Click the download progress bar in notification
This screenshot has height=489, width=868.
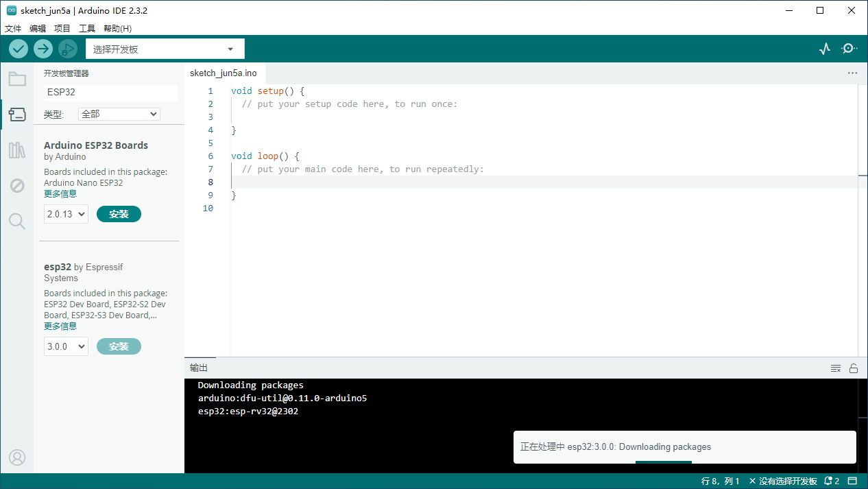664,462
